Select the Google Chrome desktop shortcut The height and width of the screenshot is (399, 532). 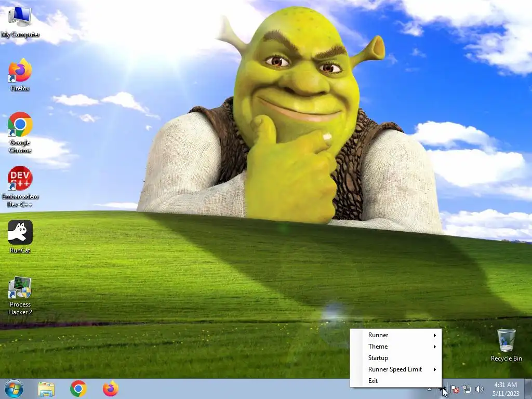(20, 132)
